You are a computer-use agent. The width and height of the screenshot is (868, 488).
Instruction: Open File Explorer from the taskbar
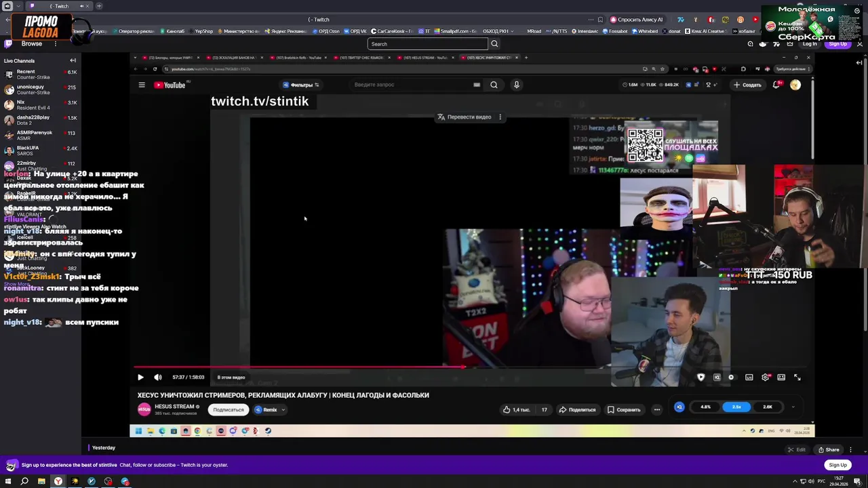pos(41,481)
